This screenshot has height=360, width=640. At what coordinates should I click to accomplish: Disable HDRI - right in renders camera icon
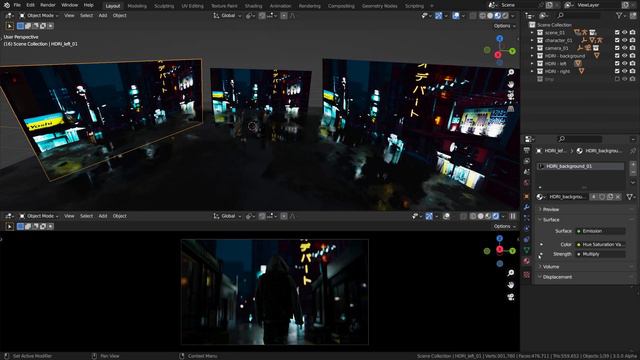(632, 71)
